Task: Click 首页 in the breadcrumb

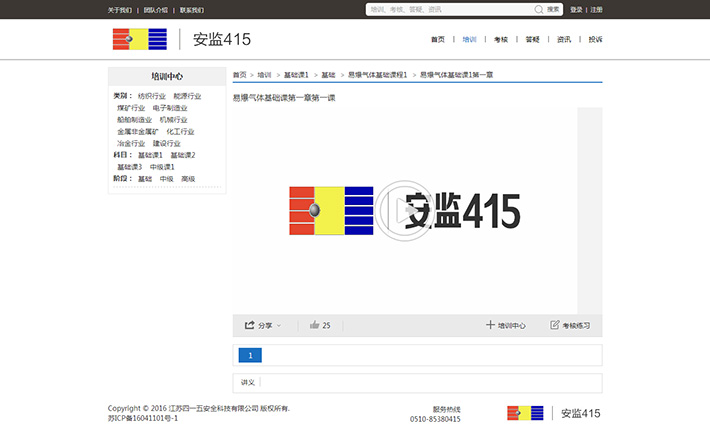Action: tap(240, 75)
